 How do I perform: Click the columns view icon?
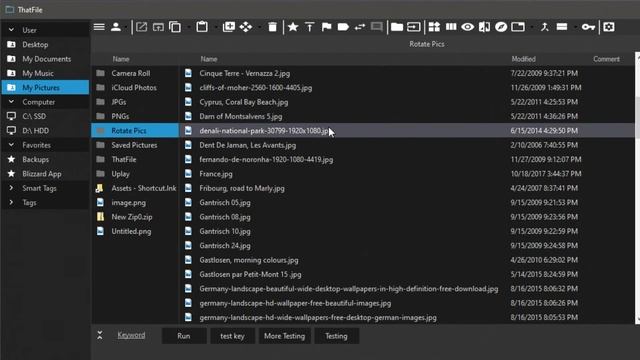pyautogui.click(x=451, y=27)
